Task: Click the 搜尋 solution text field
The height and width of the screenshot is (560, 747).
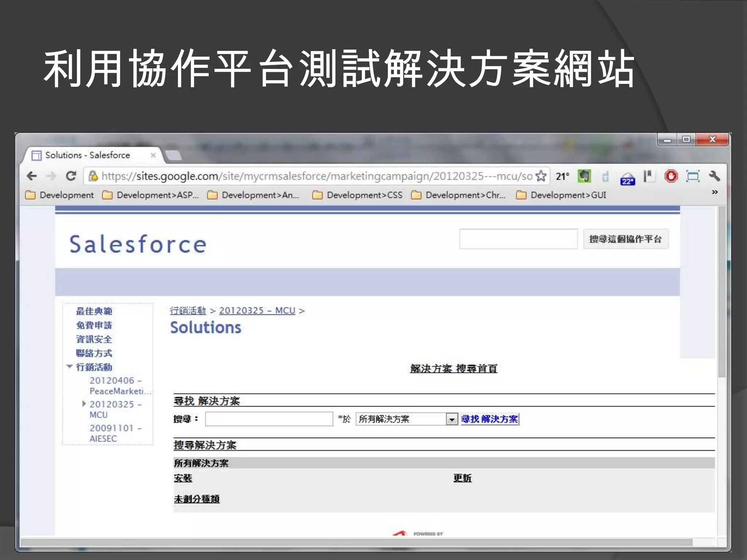Action: pos(269,419)
